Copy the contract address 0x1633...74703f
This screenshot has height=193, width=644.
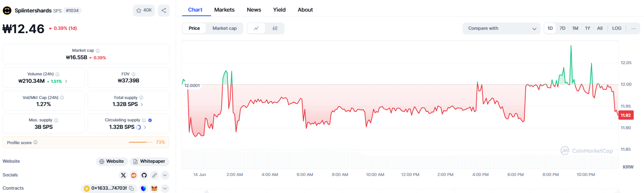[x=131, y=188]
